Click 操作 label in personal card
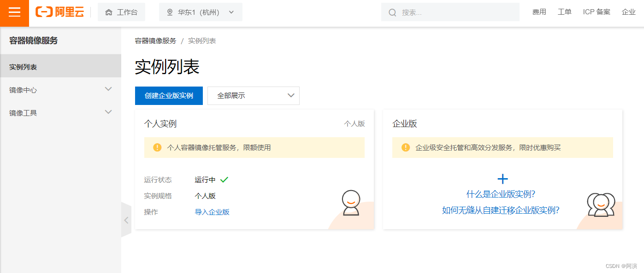Screen dimensions: 644x273 (x=151, y=212)
